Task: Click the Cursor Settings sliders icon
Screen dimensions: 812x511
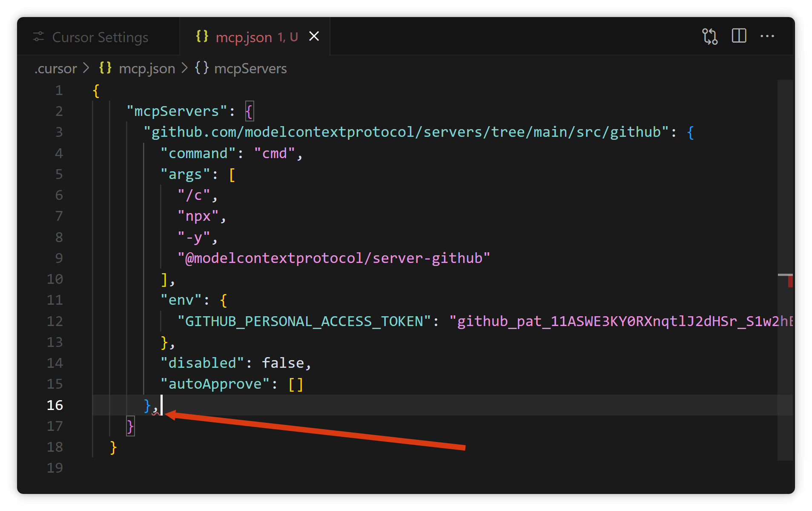Action: (39, 37)
